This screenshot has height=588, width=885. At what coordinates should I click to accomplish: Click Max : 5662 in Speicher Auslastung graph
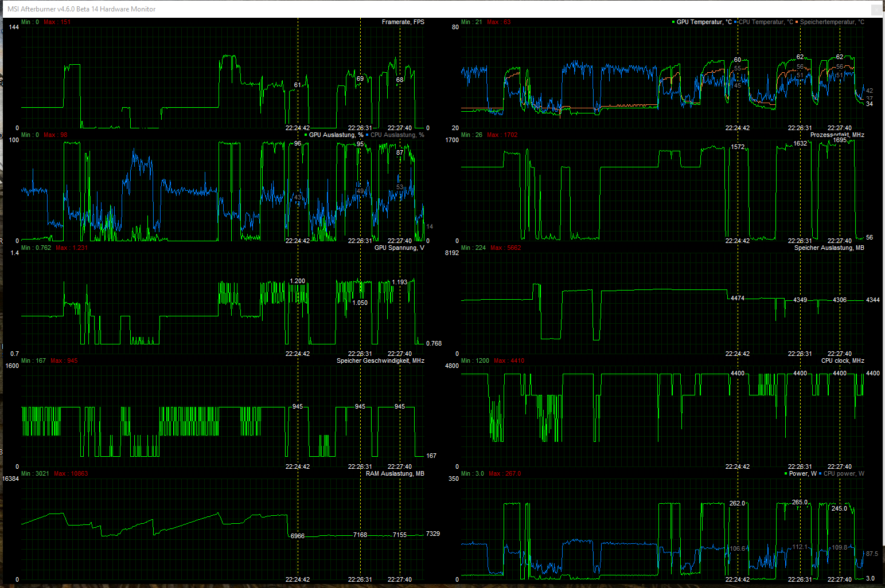(x=506, y=248)
